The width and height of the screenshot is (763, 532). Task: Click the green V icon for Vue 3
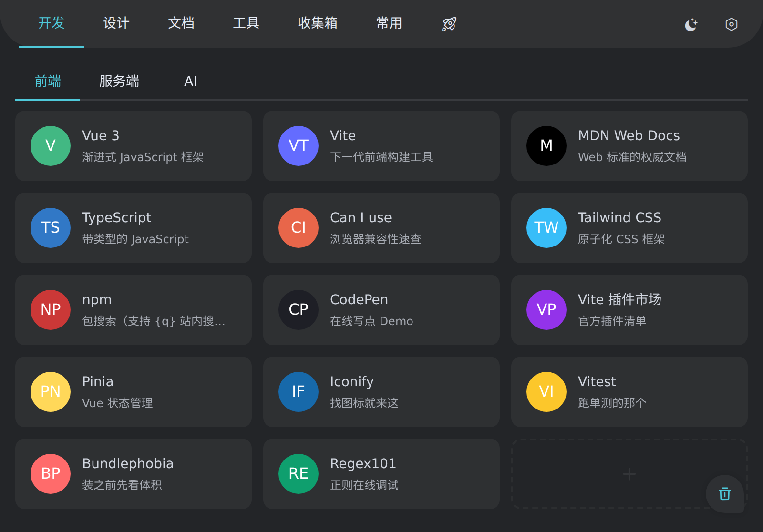pyautogui.click(x=51, y=146)
